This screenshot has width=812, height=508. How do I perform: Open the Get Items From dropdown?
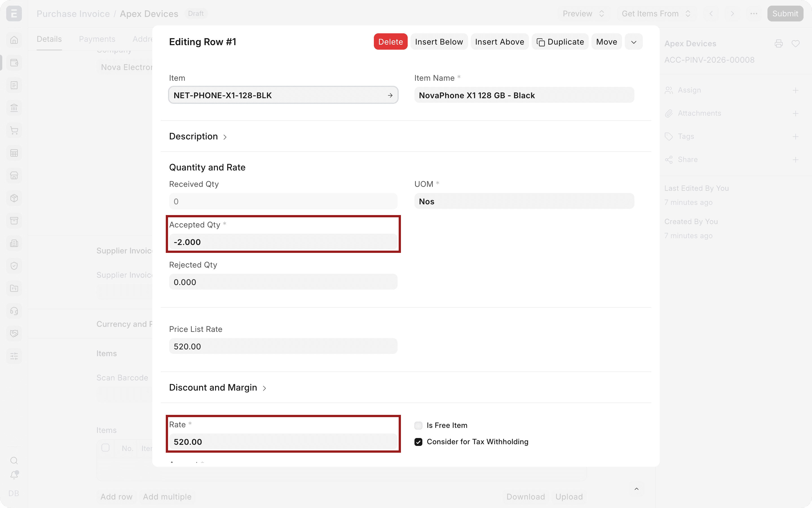pyautogui.click(x=656, y=14)
